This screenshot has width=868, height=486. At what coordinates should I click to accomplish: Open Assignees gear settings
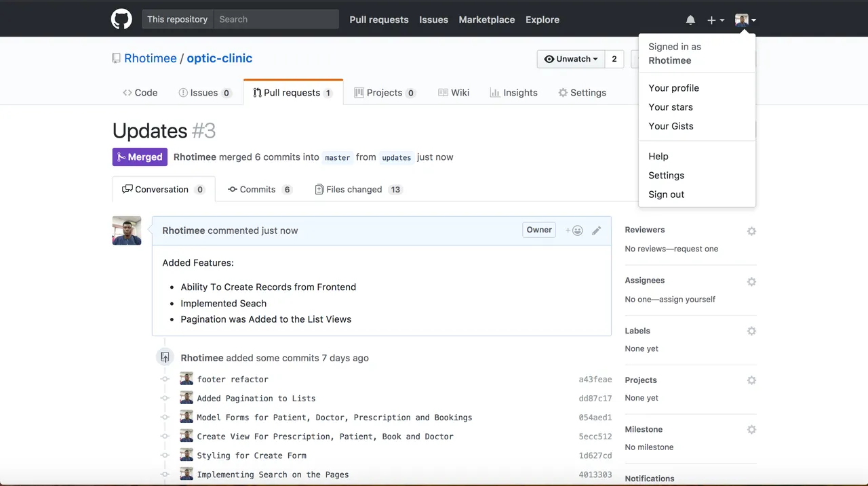click(x=751, y=281)
